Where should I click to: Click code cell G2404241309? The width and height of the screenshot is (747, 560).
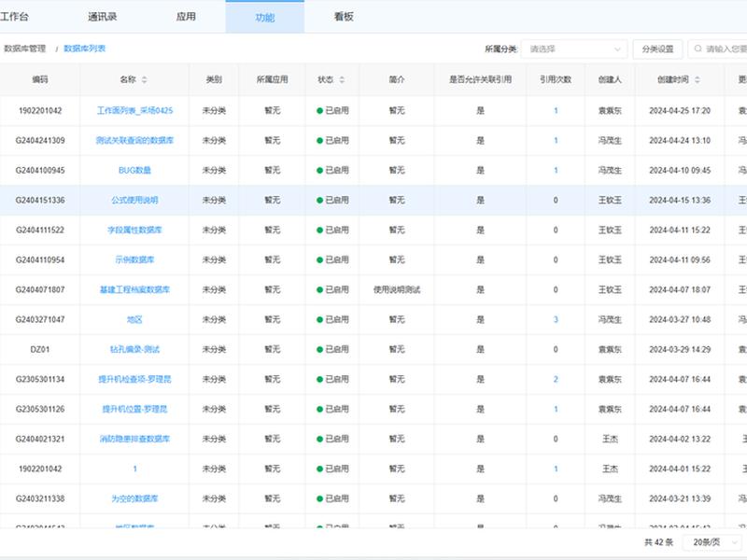pos(40,141)
